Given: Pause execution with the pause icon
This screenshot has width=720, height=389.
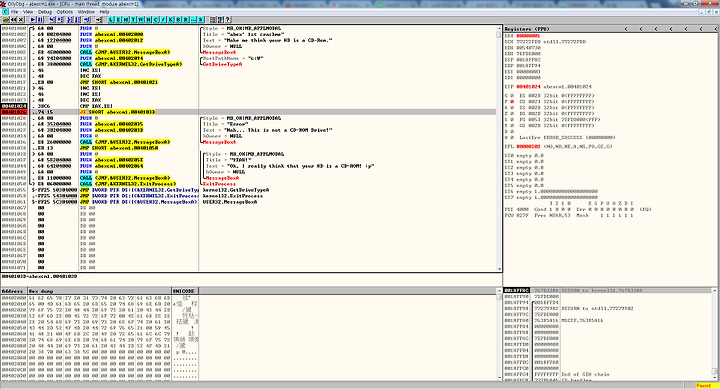Looking at the screenshot, I should pos(40,20).
